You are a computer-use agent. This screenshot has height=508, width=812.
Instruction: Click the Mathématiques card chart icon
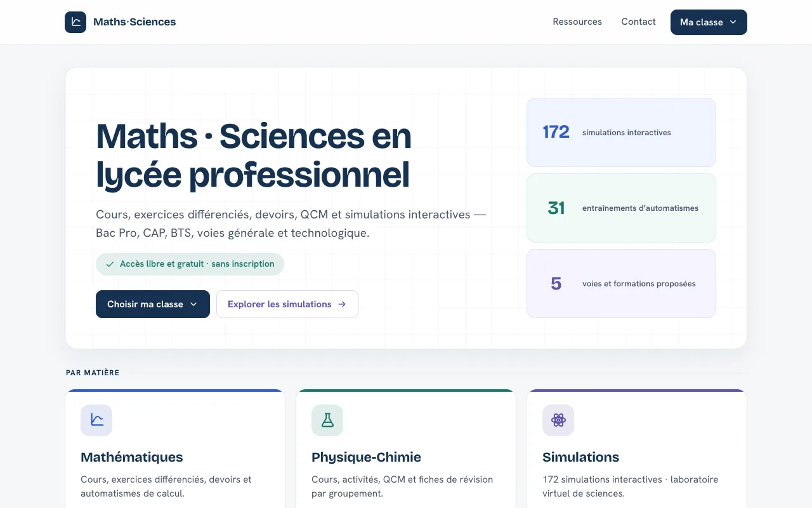tap(96, 420)
